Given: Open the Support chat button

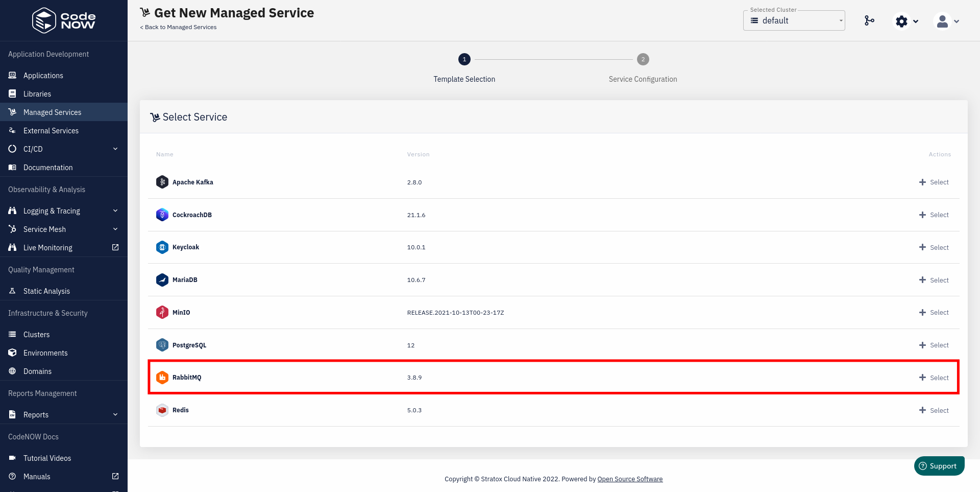Looking at the screenshot, I should tap(939, 466).
